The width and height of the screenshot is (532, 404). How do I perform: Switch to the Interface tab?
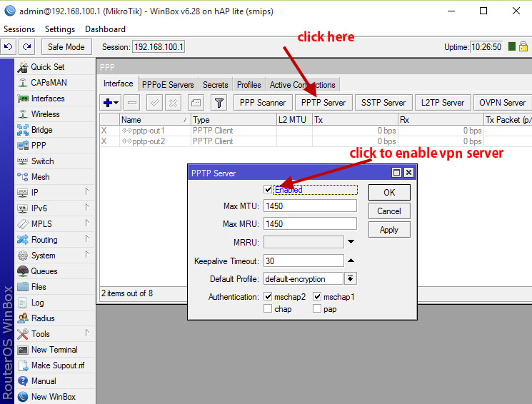point(119,84)
